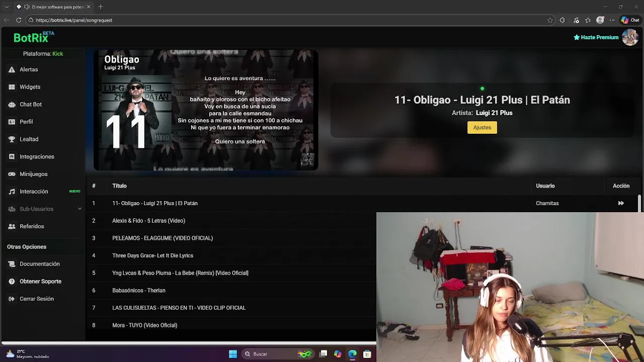Open Windows Start menu
Viewport: 644px width, 362px height.
[233, 354]
